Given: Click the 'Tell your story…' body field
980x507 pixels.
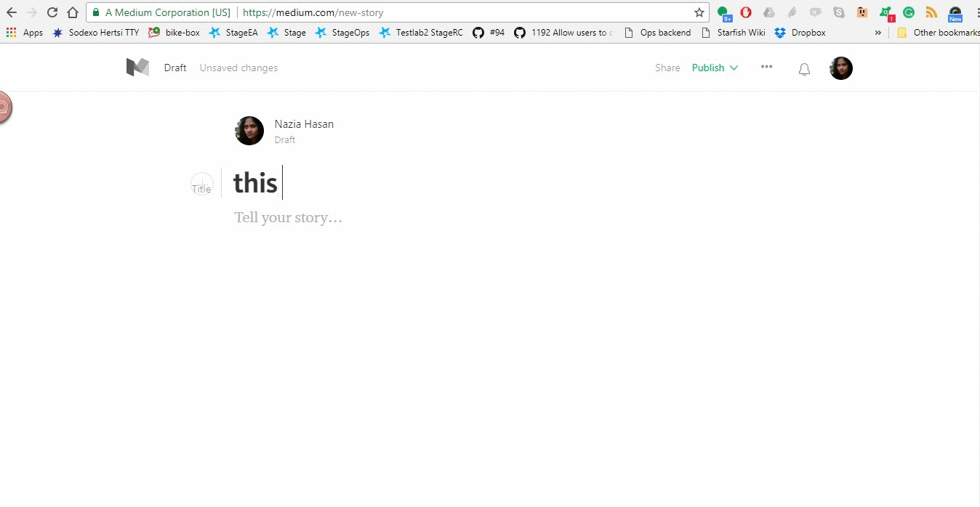Looking at the screenshot, I should [288, 218].
